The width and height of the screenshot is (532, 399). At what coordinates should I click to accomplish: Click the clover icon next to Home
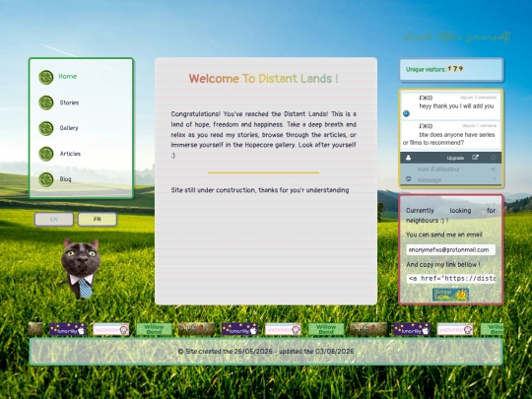point(45,77)
